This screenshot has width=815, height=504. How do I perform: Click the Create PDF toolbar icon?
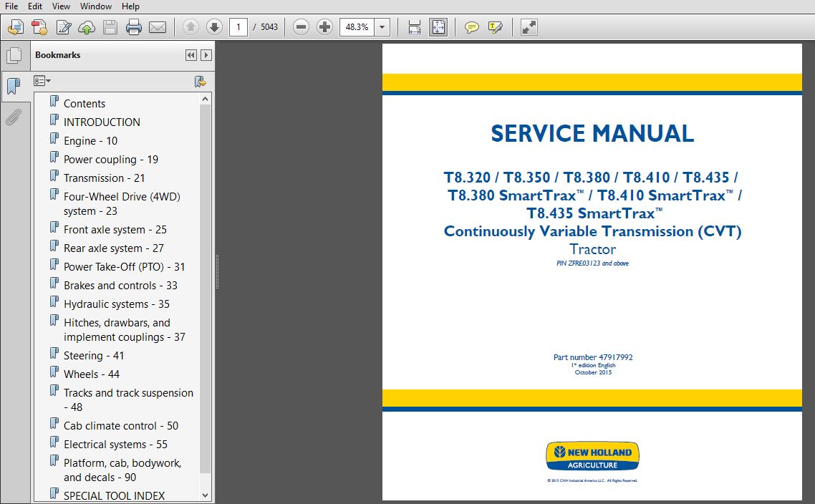[39, 27]
